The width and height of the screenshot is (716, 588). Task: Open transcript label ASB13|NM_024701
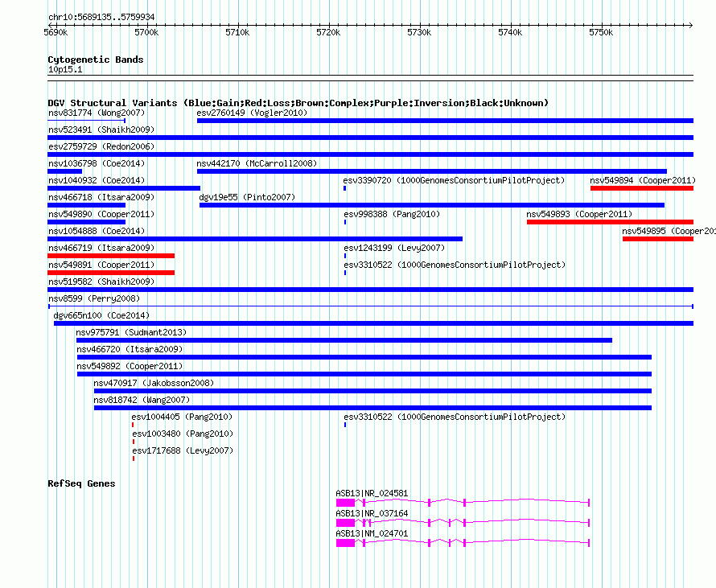(372, 533)
